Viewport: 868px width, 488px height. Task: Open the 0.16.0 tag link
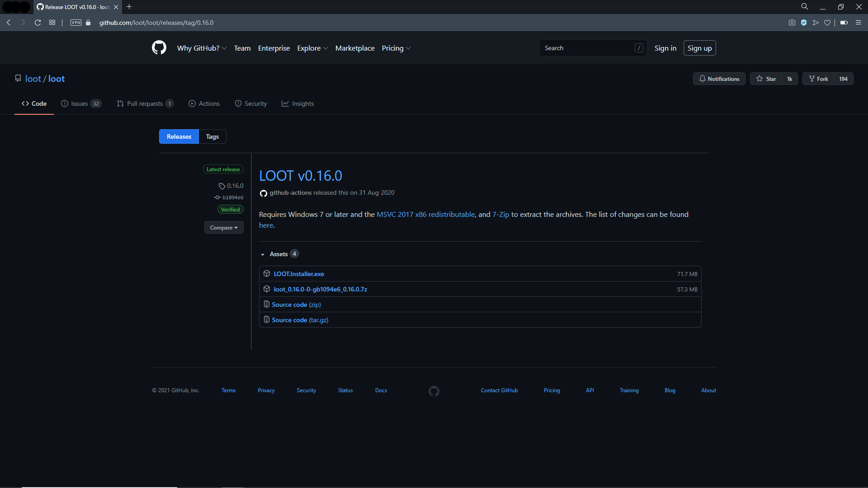coord(231,186)
